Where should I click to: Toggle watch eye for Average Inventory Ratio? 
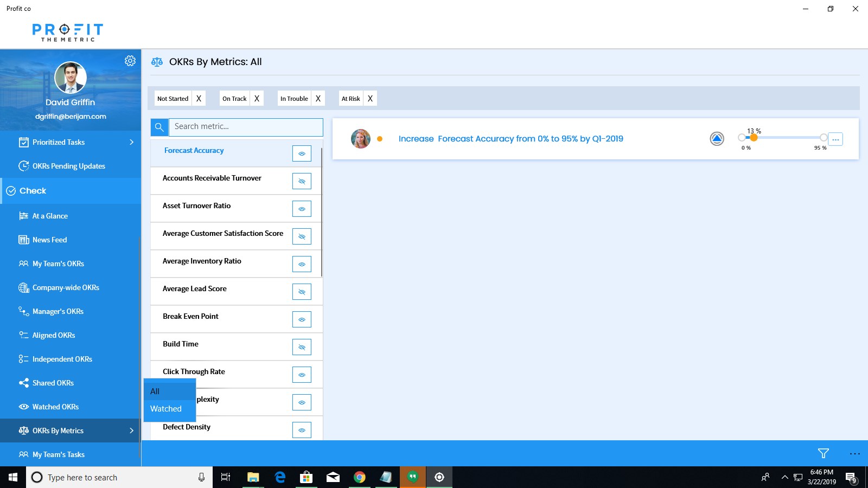coord(302,264)
